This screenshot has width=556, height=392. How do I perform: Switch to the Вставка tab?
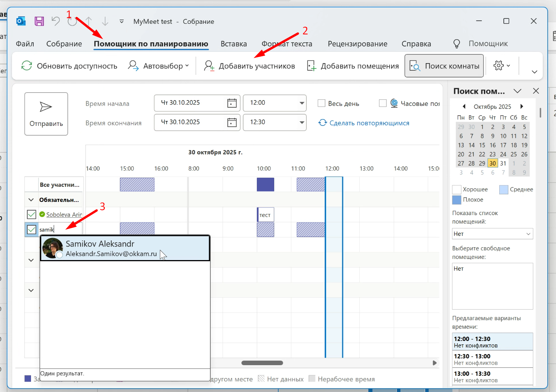pyautogui.click(x=234, y=44)
